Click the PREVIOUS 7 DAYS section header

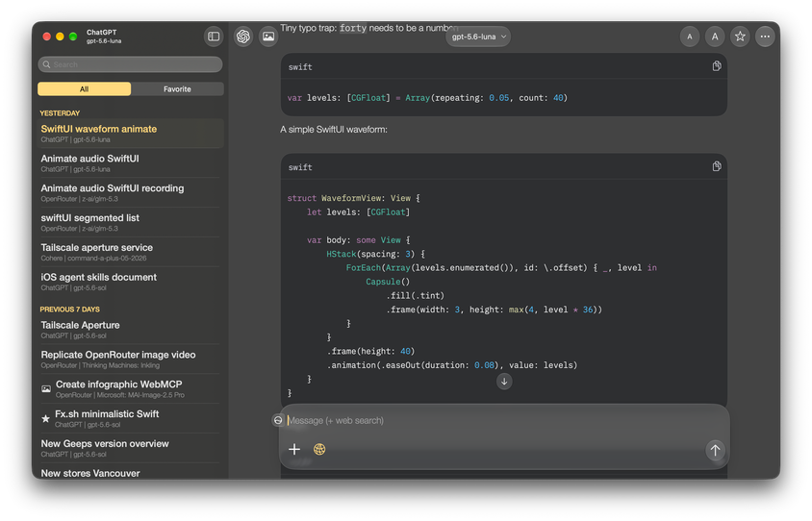coord(70,309)
